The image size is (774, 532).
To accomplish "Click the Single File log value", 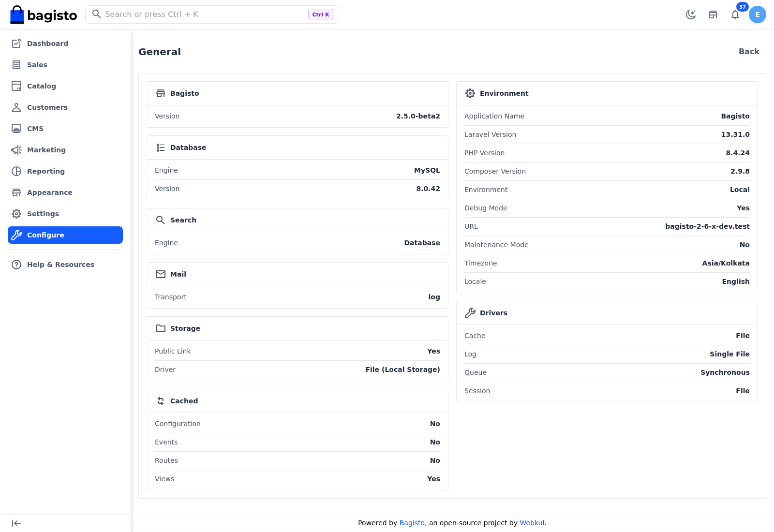I will 729,354.
